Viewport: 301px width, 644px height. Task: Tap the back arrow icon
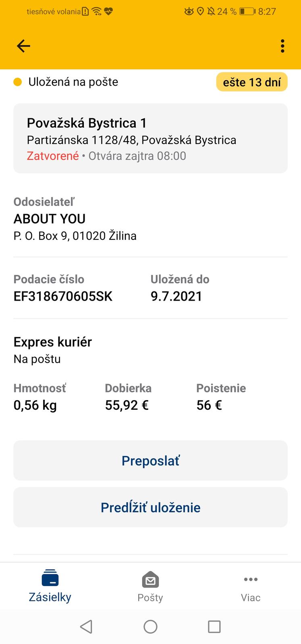click(x=23, y=46)
